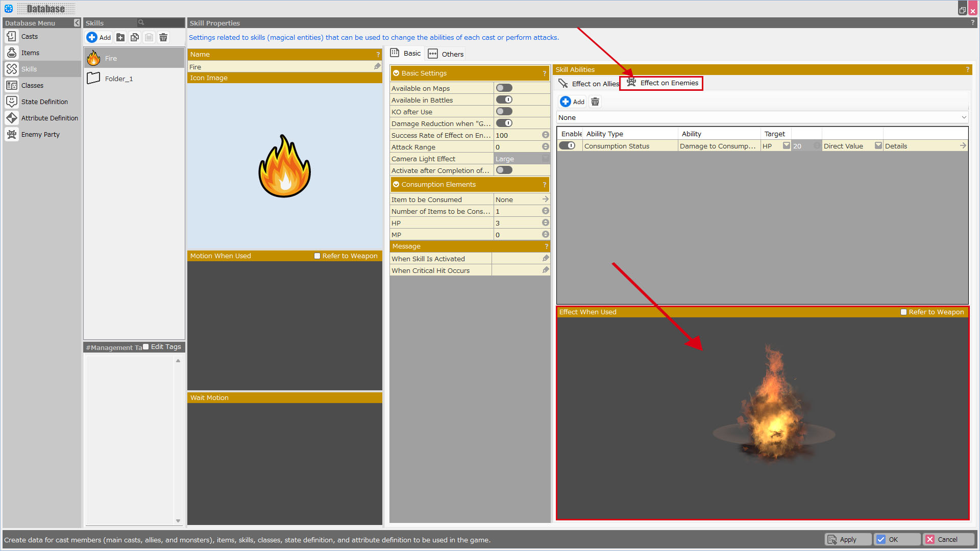The width and height of the screenshot is (980, 551).
Task: Open the Enemy Party section
Action: (42, 134)
